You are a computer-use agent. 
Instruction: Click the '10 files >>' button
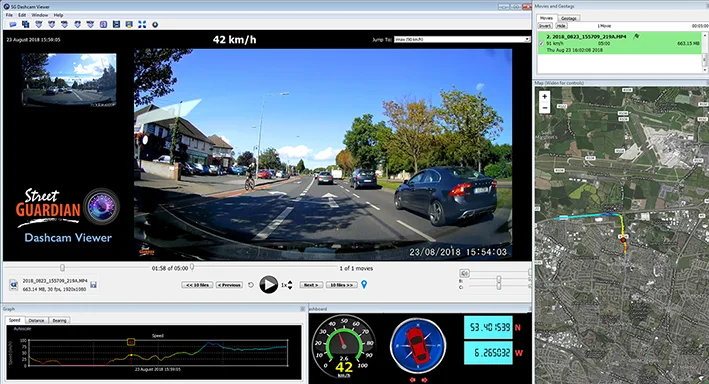[x=341, y=285]
